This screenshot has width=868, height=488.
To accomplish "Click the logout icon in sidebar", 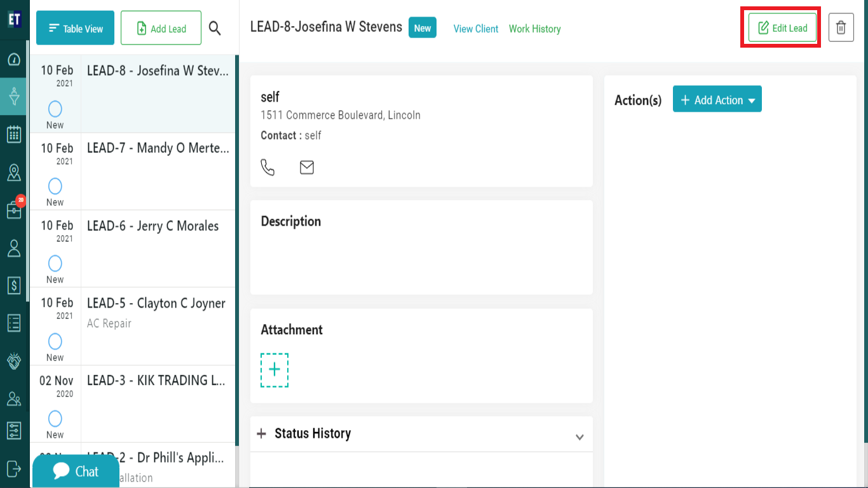I will [14, 468].
